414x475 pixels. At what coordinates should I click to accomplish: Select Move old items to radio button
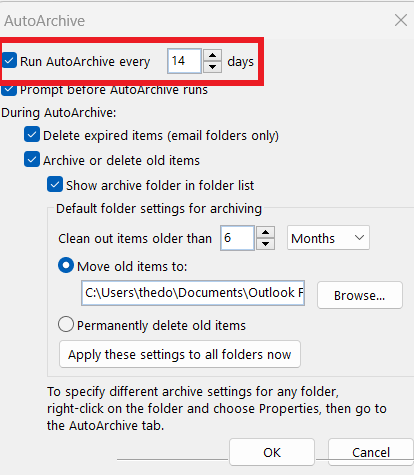[x=66, y=265]
